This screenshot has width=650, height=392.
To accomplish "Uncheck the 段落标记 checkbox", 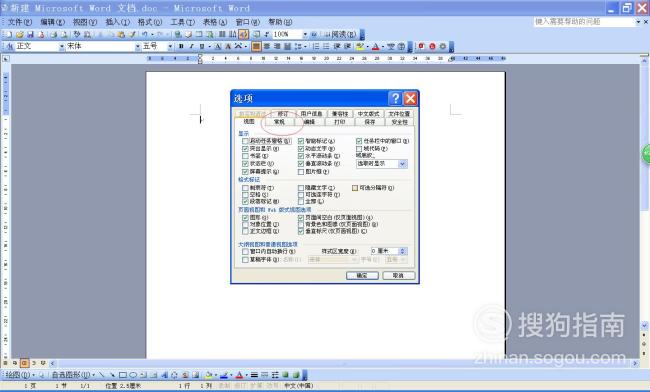I will click(245, 201).
